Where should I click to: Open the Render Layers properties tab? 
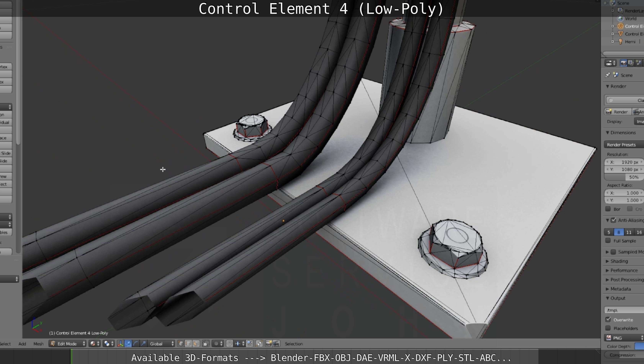631,63
